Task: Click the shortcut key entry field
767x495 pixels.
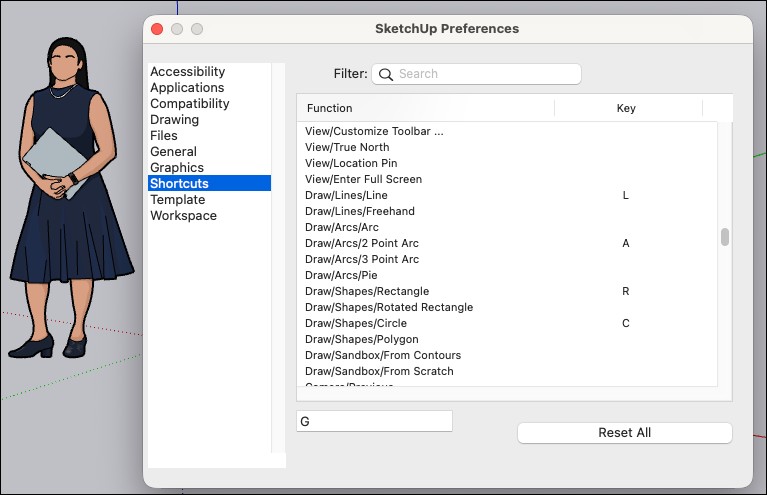Action: click(375, 421)
